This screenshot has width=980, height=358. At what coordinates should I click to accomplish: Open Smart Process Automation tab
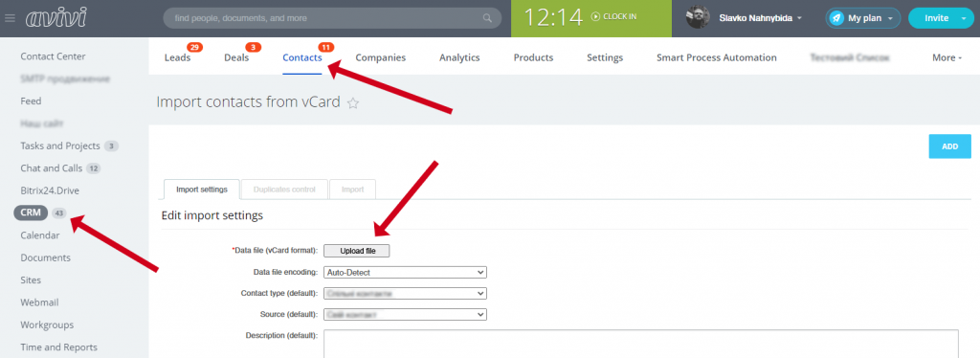pos(716,57)
